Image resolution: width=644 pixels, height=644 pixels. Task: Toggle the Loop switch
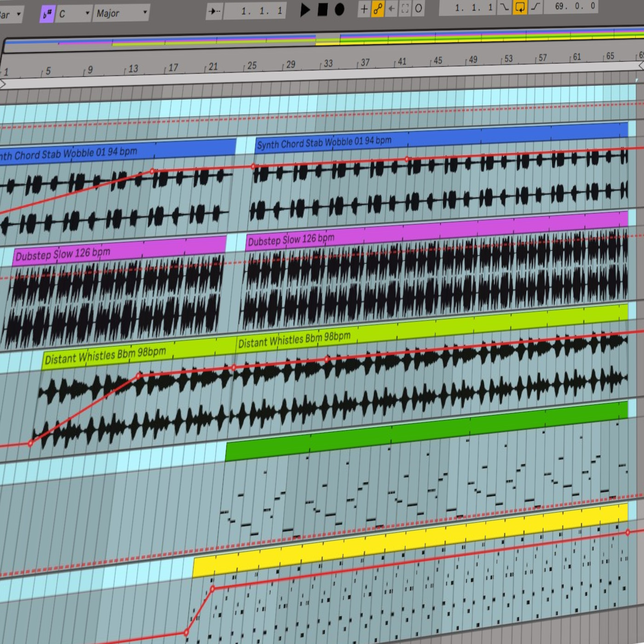tap(520, 7)
